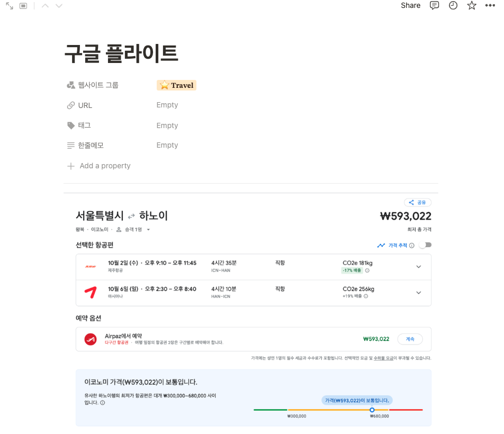Image resolution: width=504 pixels, height=434 pixels.
Task: Click the 가격(₩593,022)이 보통입니다 price bubble
Action: (x=357, y=400)
